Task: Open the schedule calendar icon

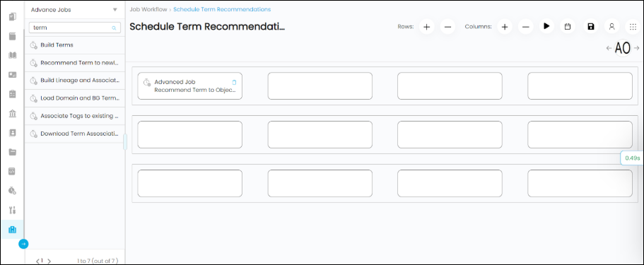Action: pos(568,27)
